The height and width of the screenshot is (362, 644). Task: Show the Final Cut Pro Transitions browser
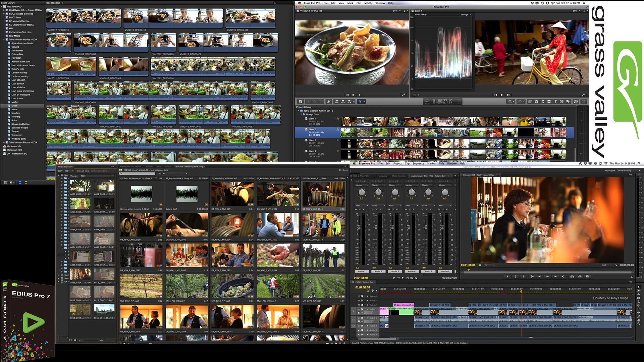click(549, 101)
